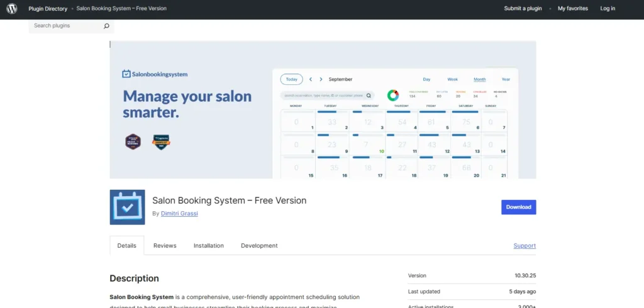Click the reservation search field in the banner

pos(327,96)
